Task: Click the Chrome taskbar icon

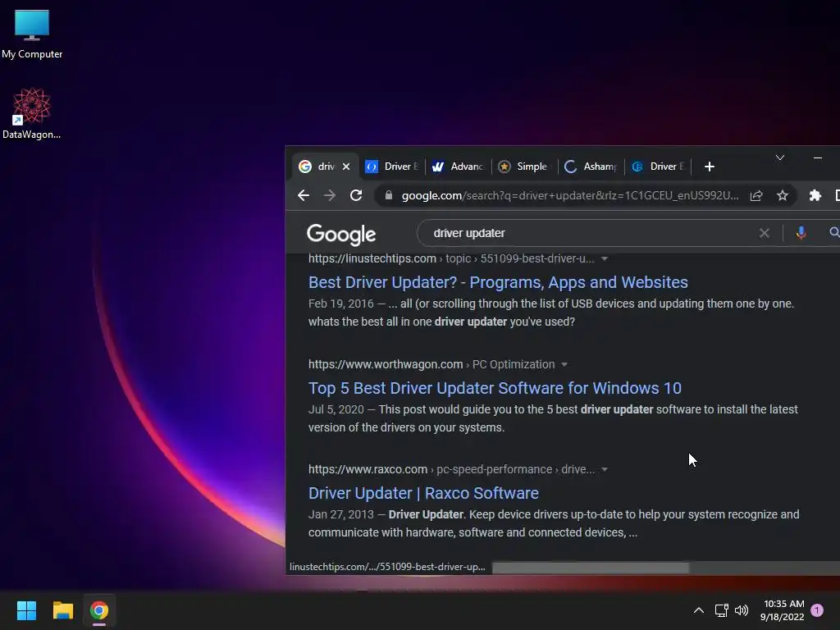Action: 99,610
